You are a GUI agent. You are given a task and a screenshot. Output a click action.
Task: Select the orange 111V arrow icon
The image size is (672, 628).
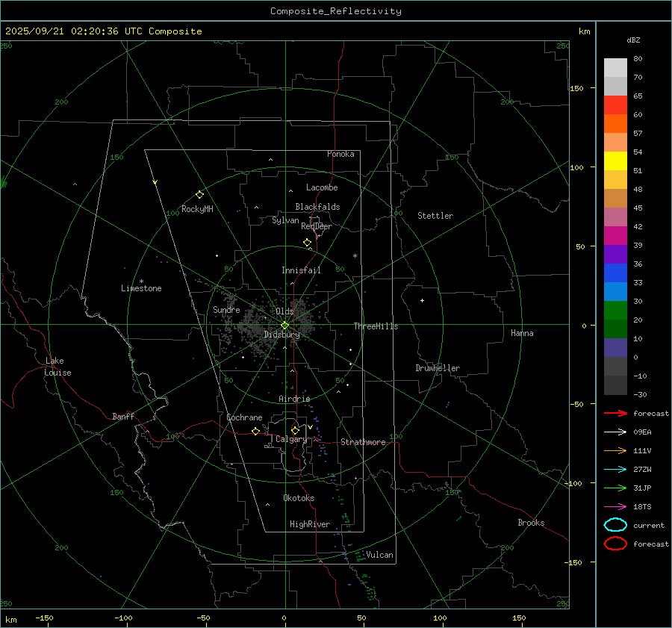(615, 450)
